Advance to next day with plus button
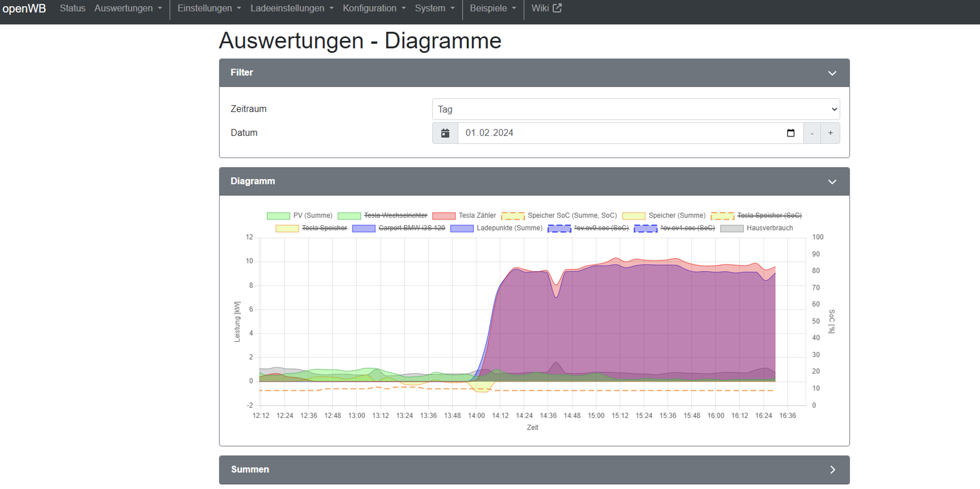Viewport: 980px width, 489px height. click(x=830, y=133)
